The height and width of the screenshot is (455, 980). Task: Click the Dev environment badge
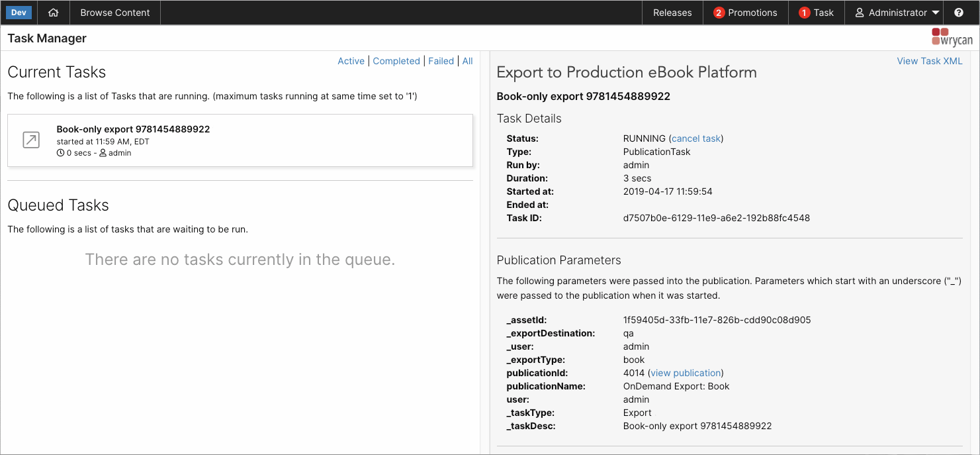click(x=19, y=13)
